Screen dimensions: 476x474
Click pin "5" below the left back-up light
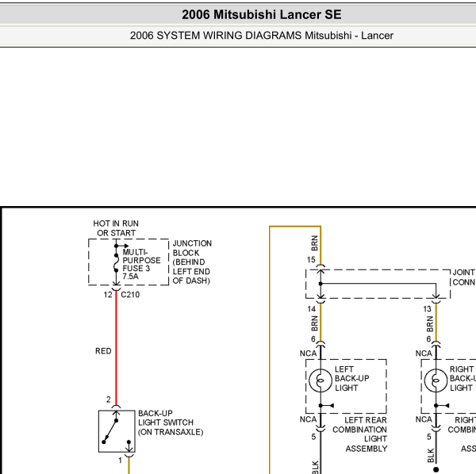[313, 437]
